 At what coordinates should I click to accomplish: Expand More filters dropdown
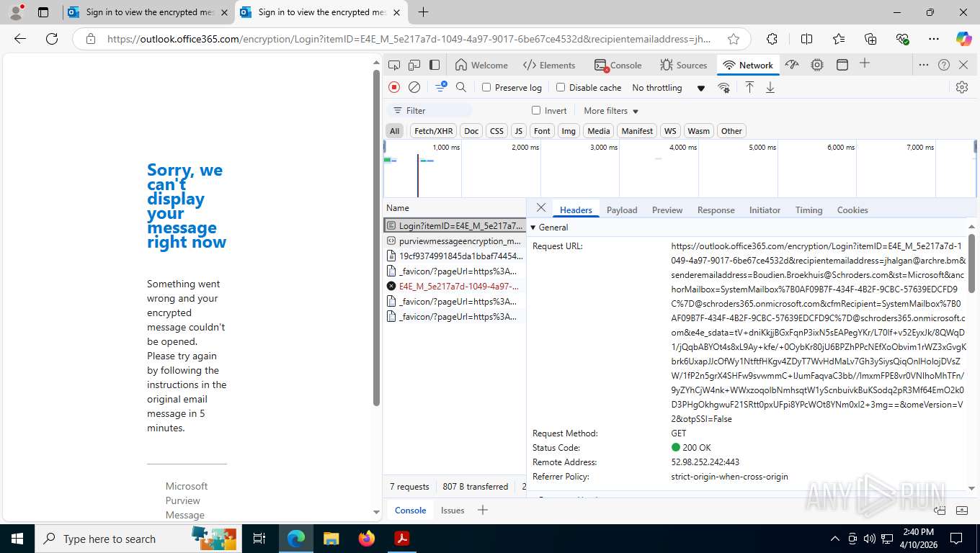[611, 111]
